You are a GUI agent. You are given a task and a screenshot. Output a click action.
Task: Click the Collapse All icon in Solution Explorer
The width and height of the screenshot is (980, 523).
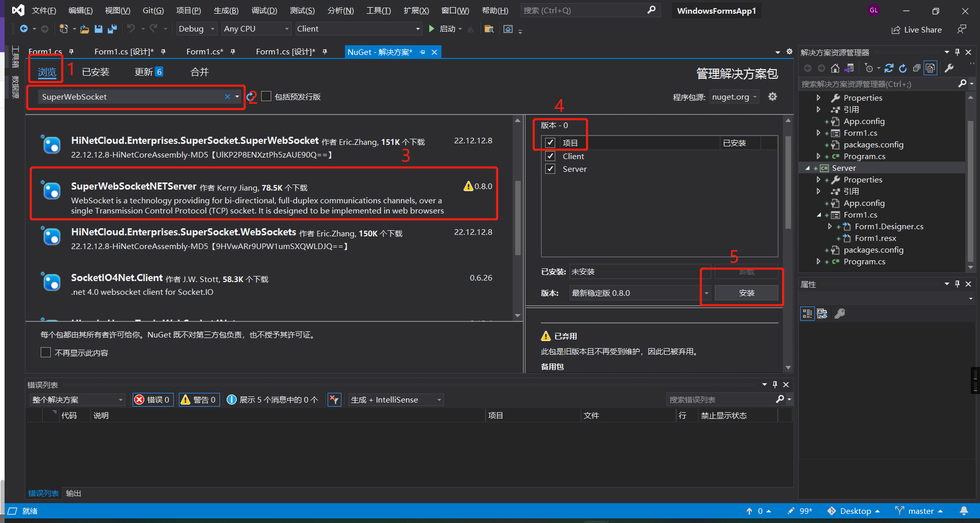coord(916,68)
